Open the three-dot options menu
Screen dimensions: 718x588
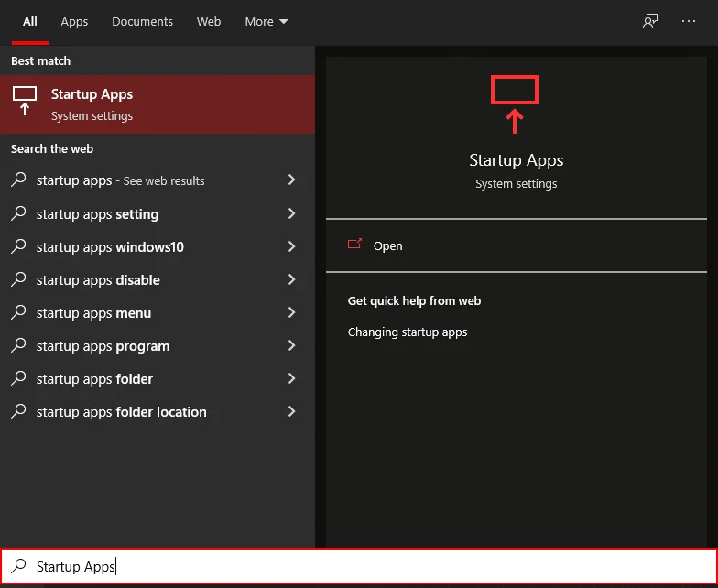click(x=689, y=21)
